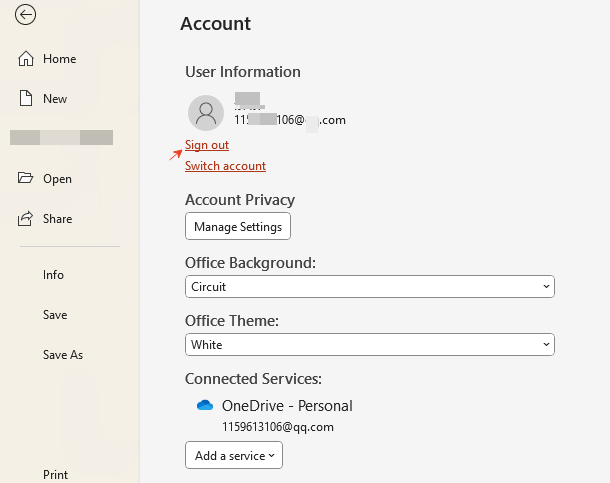Select New in the sidebar
Viewport: 610px width, 483px height.
tap(55, 99)
